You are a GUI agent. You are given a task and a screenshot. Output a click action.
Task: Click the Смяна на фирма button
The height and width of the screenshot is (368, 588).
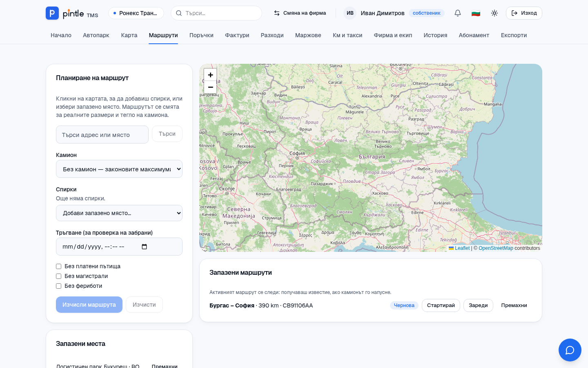pos(300,13)
